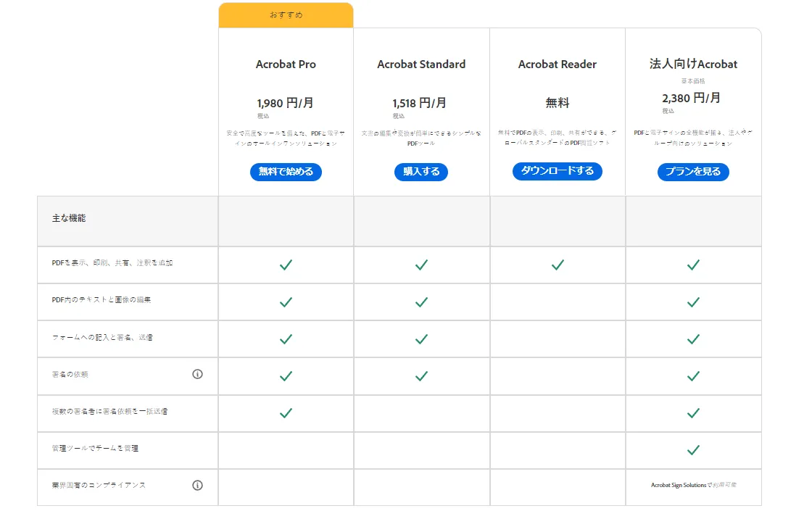
Task: Click the 1,518 円/月 price
Action: [419, 103]
